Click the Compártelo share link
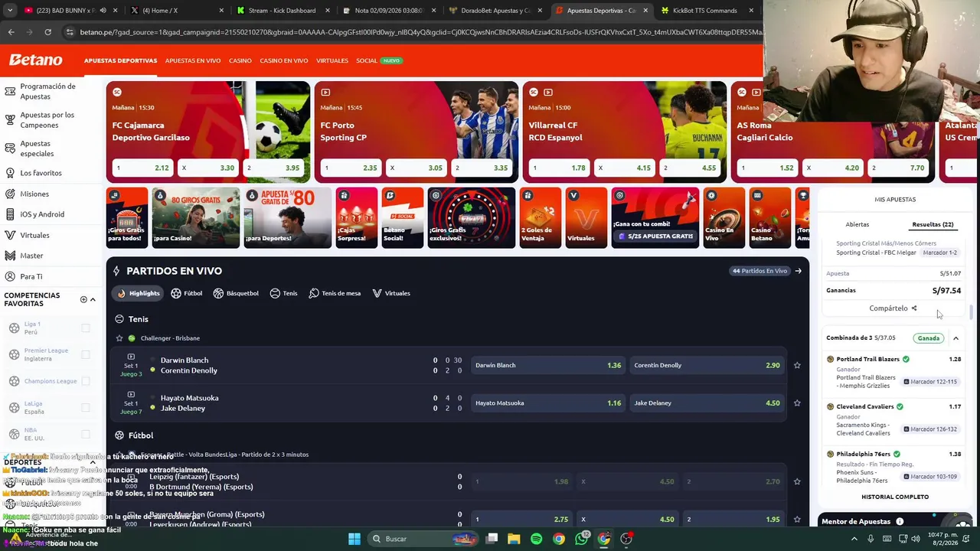Screen dimensions: 980x551 893,308
